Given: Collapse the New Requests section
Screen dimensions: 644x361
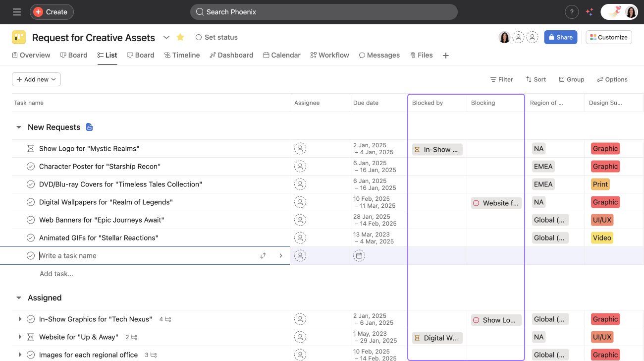Looking at the screenshot, I should point(18,127).
